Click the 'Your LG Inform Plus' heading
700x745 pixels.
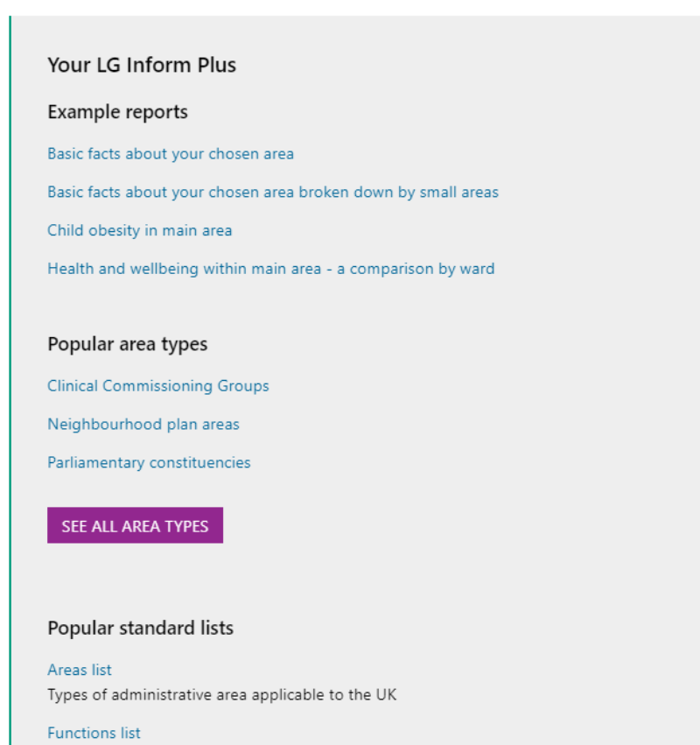tap(142, 65)
